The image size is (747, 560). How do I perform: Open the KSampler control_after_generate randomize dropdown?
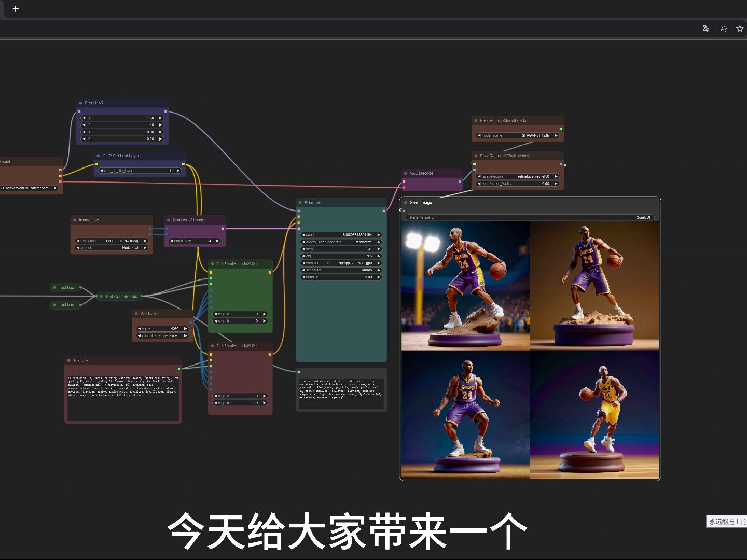[341, 242]
